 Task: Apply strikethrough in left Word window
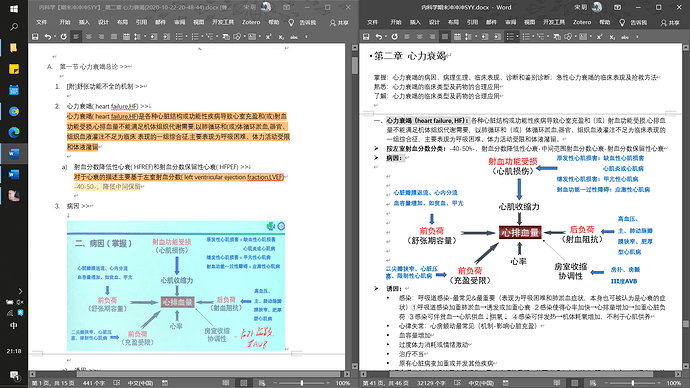pos(294,37)
